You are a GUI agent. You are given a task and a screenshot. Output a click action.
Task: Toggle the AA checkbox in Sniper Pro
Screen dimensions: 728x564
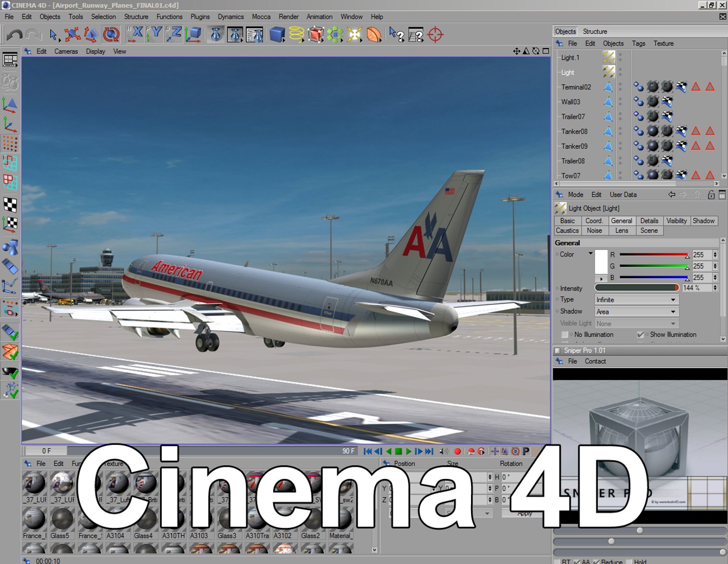(x=577, y=562)
